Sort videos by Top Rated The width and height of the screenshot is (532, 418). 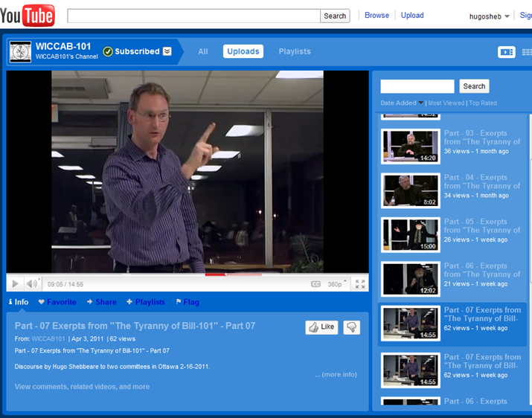click(x=482, y=103)
